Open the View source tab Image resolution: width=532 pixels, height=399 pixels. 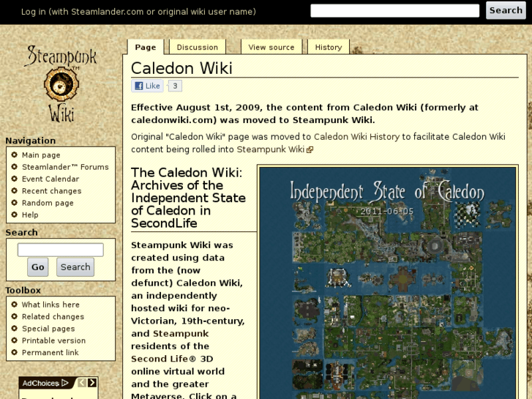271,47
